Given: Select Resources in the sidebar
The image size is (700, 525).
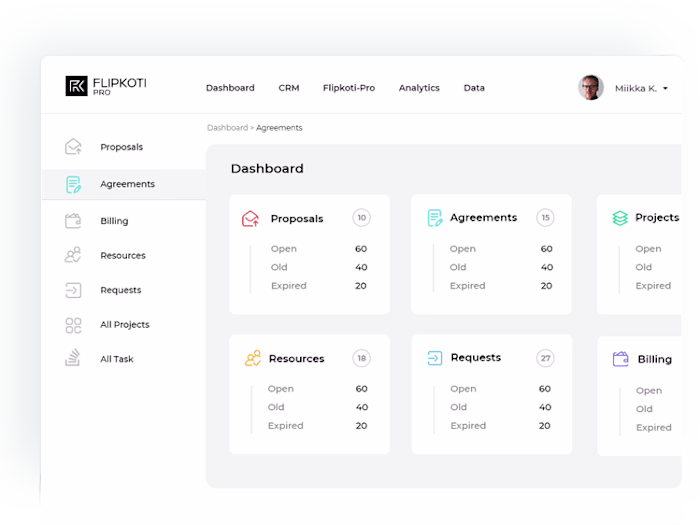Looking at the screenshot, I should (124, 255).
